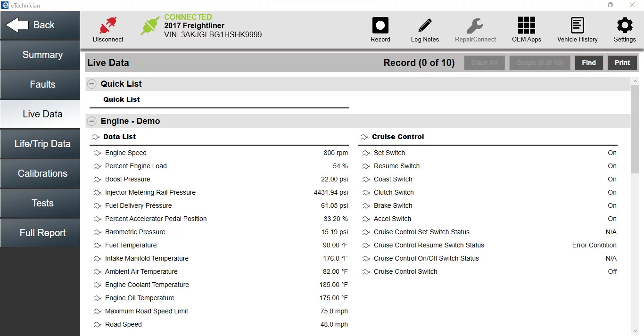This screenshot has height=336, width=644.
Task: Click the Error Condition status value
Action: coord(594,246)
